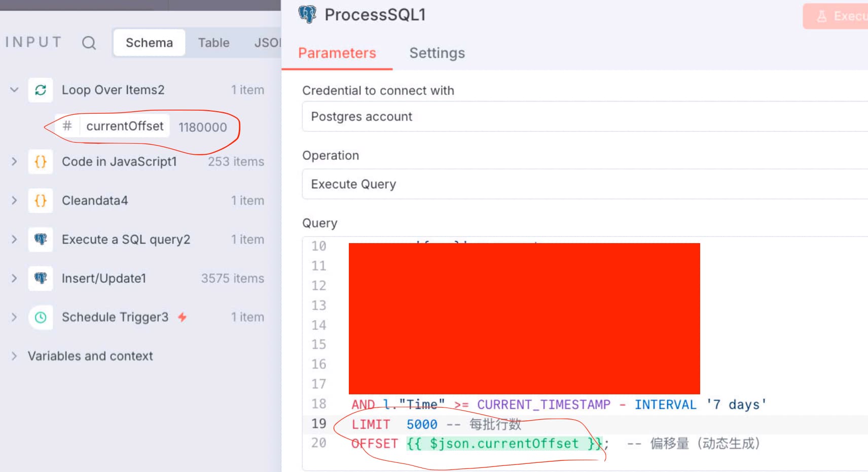Click the 1 item count beside Cleandata4

click(x=247, y=200)
